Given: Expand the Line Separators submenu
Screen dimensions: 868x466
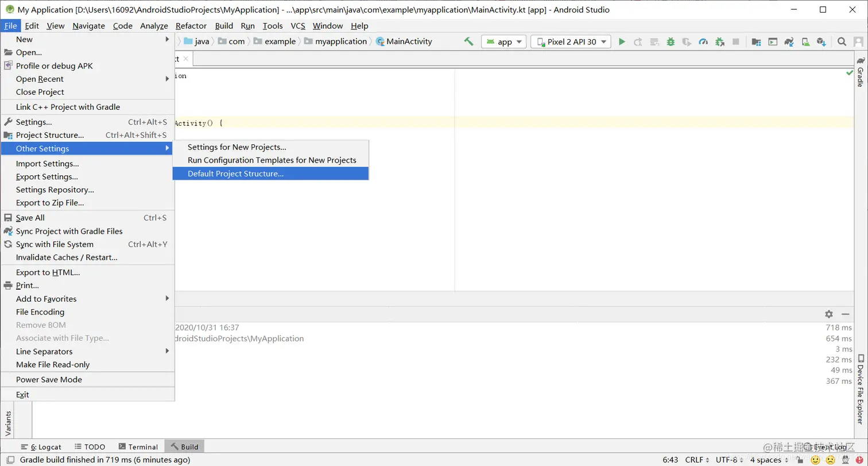Looking at the screenshot, I should 87,351.
